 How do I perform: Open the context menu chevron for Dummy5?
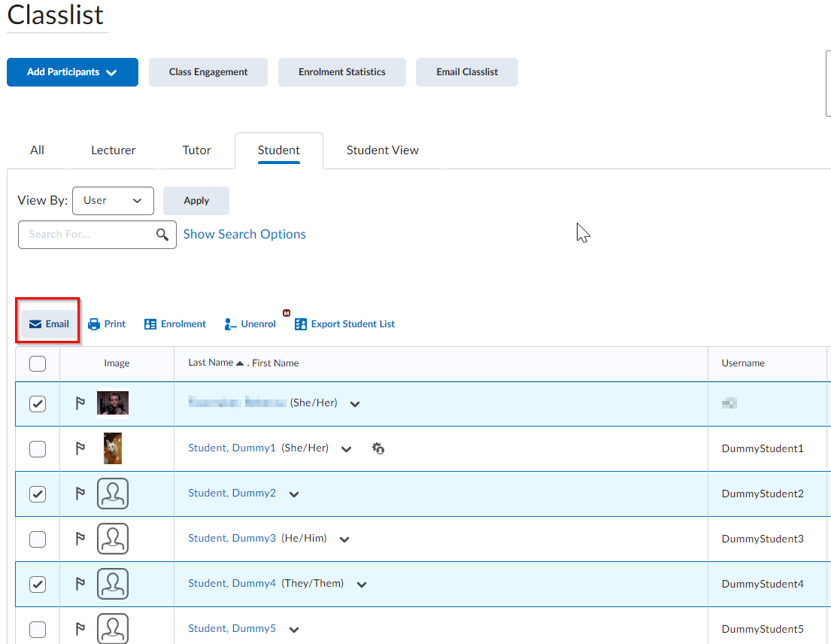[x=294, y=629]
